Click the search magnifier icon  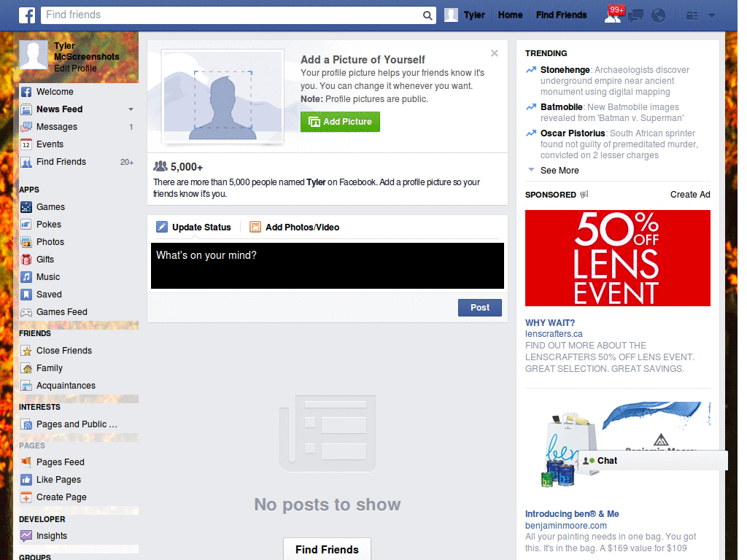427,15
